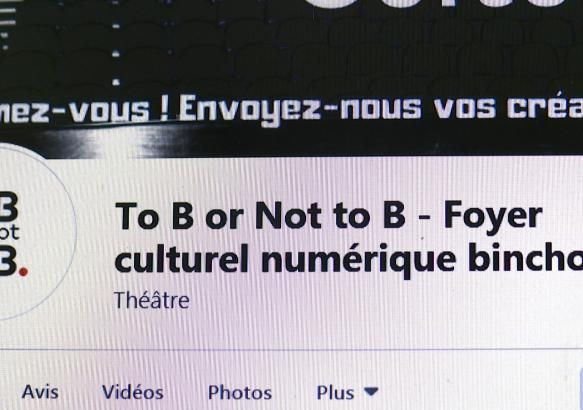This screenshot has width=583, height=410.
Task: Click the Théâtre category link
Action: (152, 300)
